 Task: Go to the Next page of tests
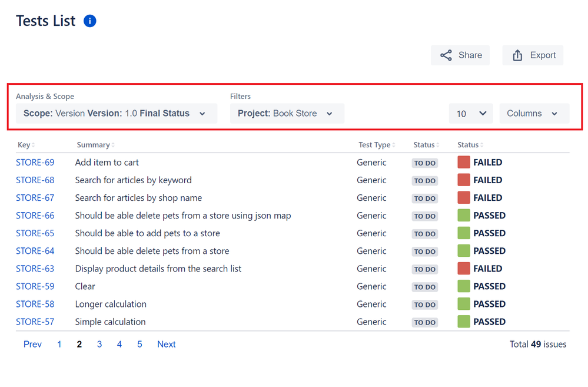pos(166,344)
